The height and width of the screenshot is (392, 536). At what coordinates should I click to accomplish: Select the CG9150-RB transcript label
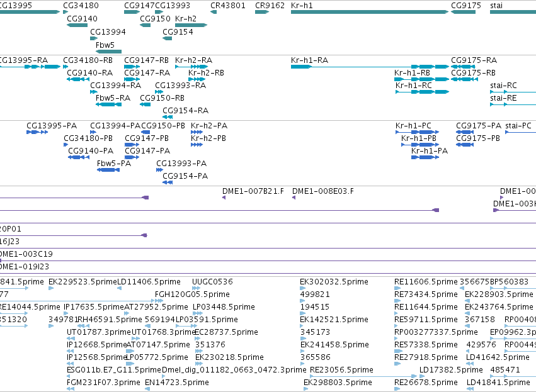click(x=162, y=98)
